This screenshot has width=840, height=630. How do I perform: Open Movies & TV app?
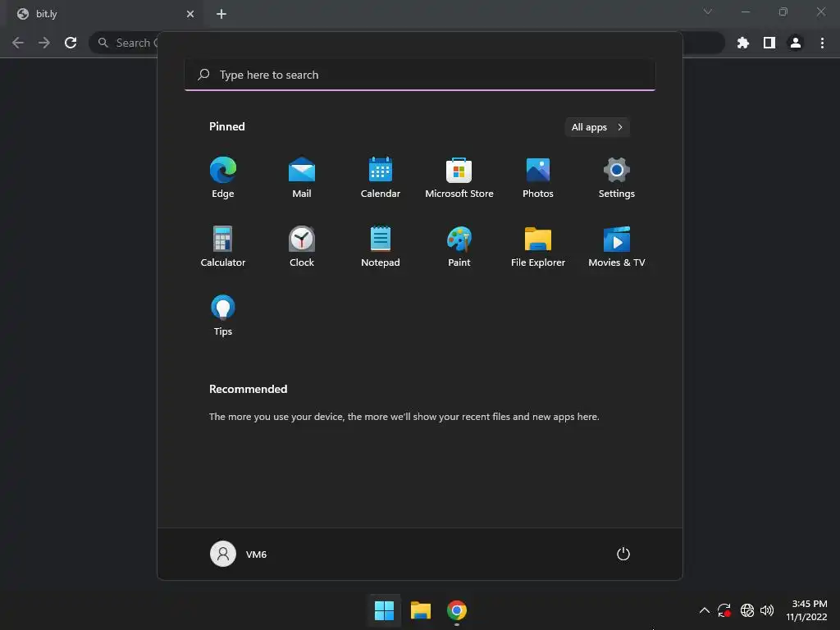click(x=617, y=246)
